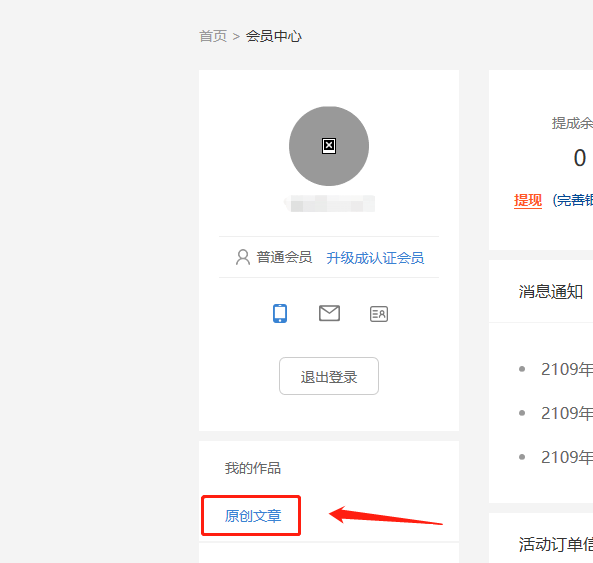Open the third 2109年 notification entry
The image size is (593, 563).
click(x=567, y=458)
